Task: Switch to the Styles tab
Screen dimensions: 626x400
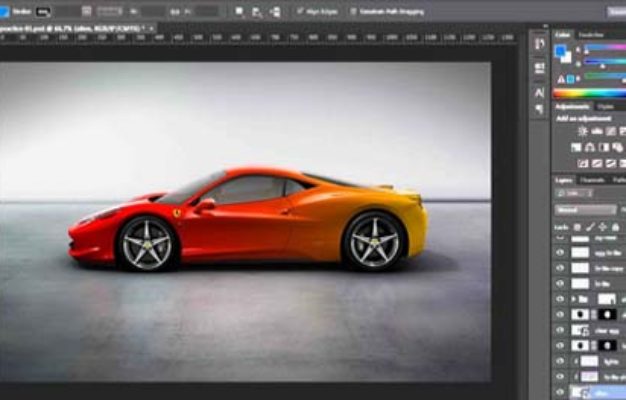Action: (605, 106)
